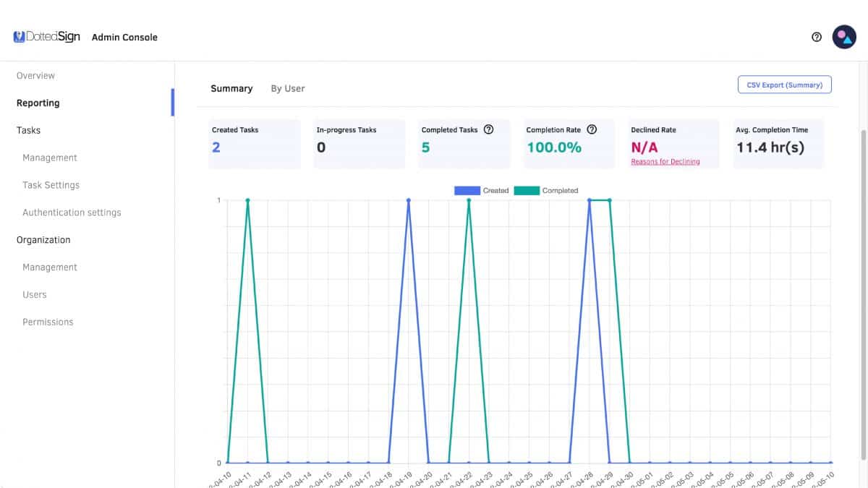
Task: Click the DottedSign logo icon
Action: tap(20, 37)
